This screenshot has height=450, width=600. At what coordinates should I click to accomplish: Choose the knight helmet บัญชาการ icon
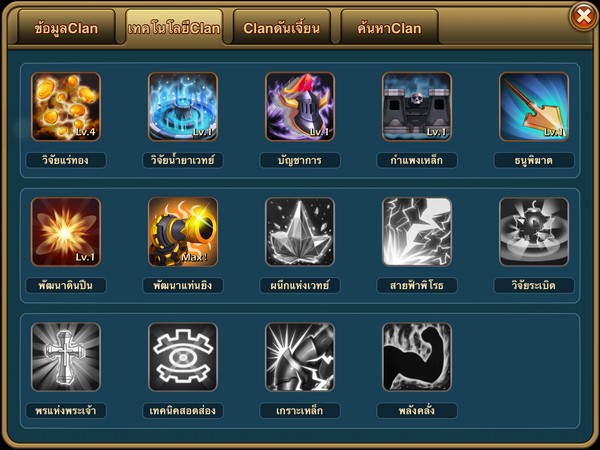tap(300, 106)
